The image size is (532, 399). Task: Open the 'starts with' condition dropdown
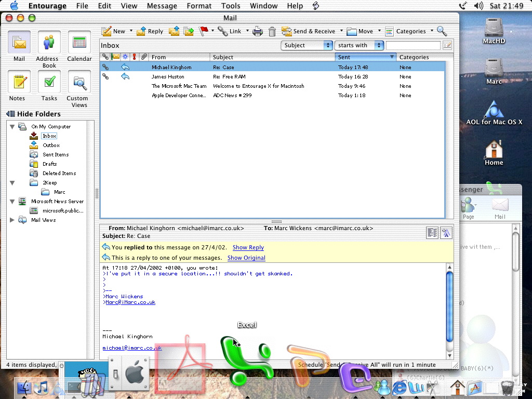[359, 45]
